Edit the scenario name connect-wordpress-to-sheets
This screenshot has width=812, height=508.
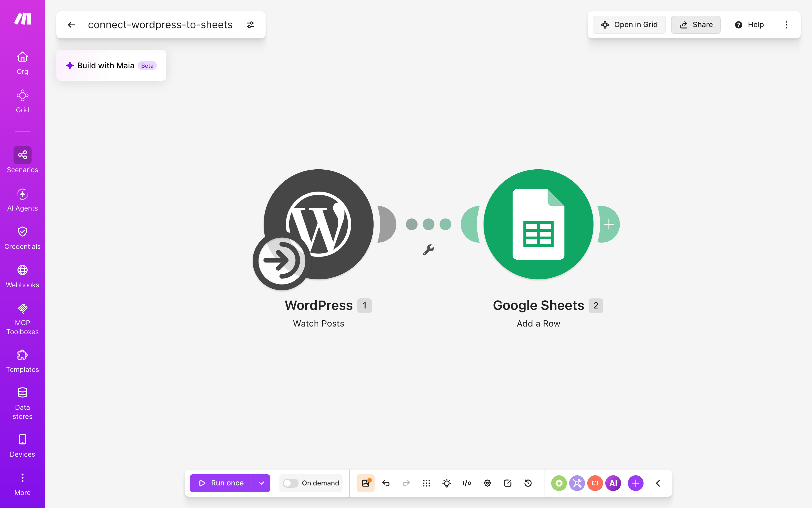tap(160, 25)
